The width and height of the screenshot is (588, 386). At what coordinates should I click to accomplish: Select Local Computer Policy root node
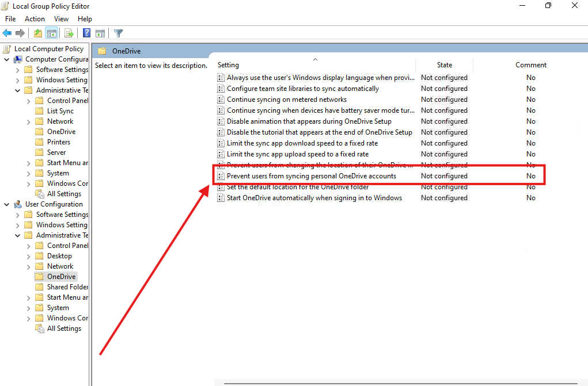pyautogui.click(x=49, y=49)
